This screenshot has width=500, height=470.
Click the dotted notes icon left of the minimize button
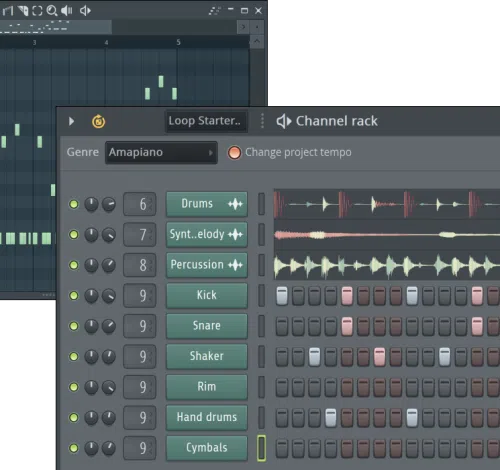pyautogui.click(x=215, y=11)
